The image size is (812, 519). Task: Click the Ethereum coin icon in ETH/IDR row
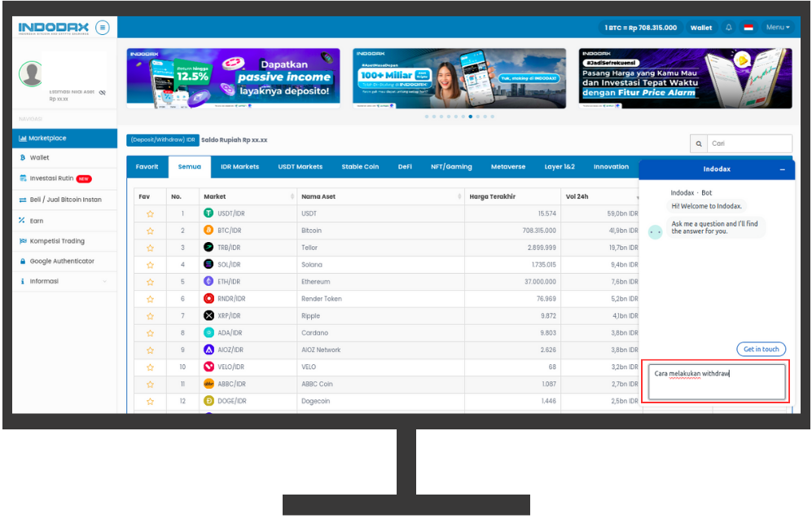pos(208,282)
